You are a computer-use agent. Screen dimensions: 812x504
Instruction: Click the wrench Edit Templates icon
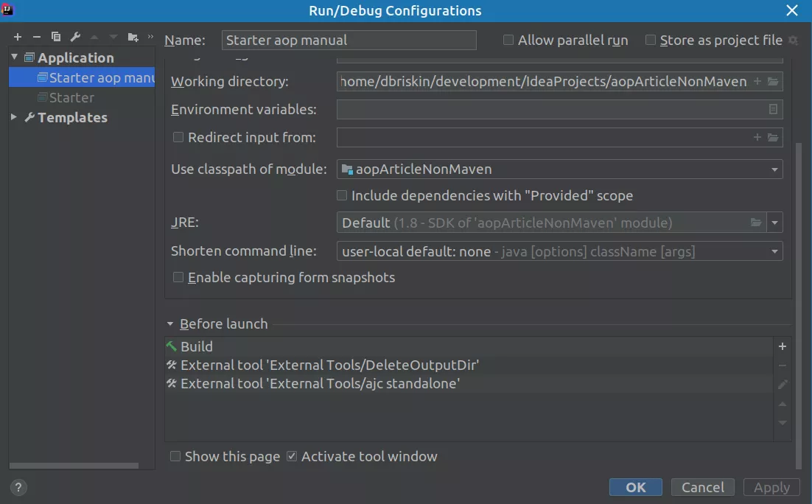(x=75, y=37)
